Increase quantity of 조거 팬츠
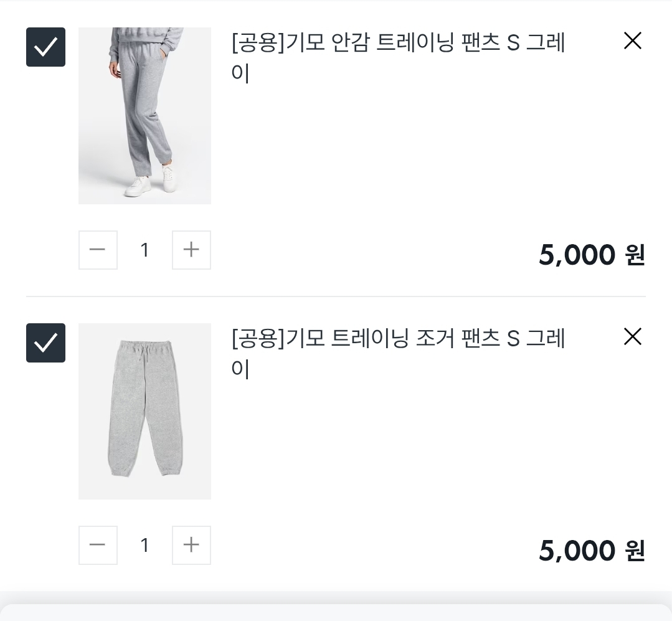This screenshot has height=621, width=672. pyautogui.click(x=191, y=545)
